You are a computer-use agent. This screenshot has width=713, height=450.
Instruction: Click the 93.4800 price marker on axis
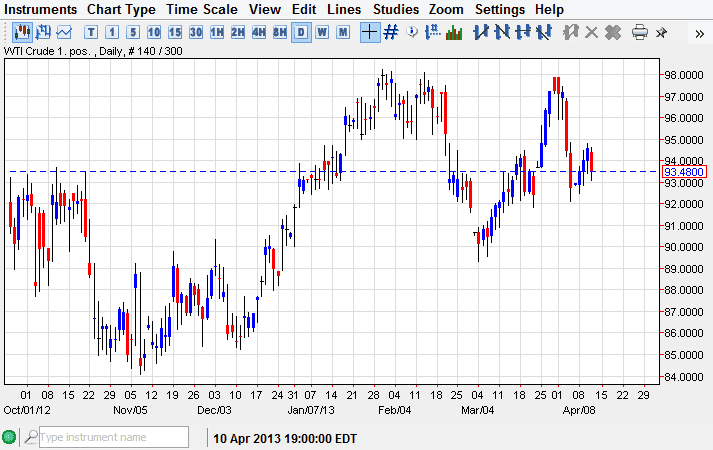point(684,172)
